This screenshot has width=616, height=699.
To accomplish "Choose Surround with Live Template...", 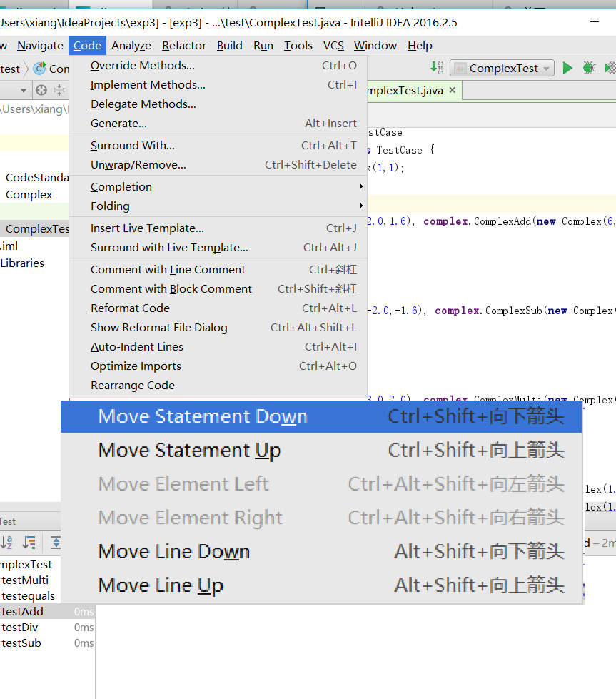I will pyautogui.click(x=218, y=248).
